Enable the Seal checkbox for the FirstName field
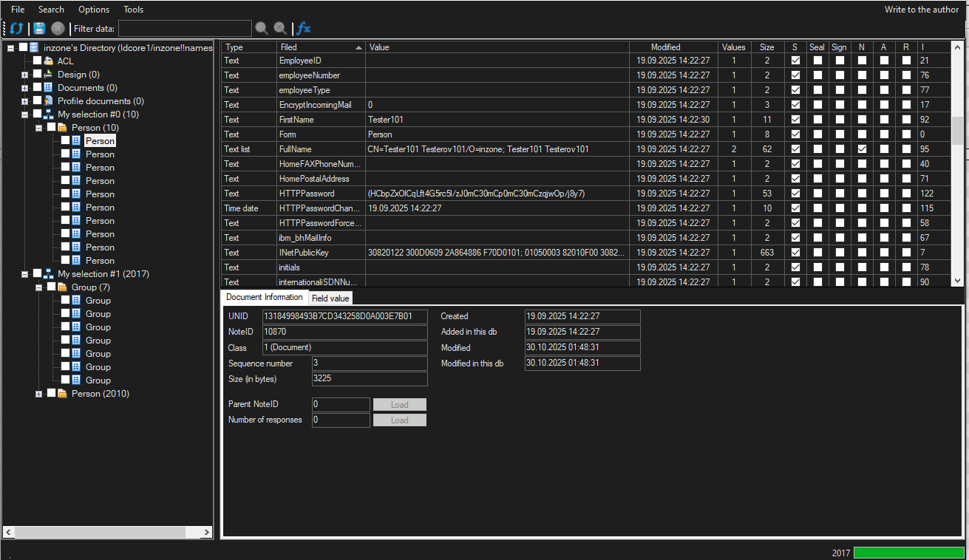The image size is (969, 560). [817, 119]
